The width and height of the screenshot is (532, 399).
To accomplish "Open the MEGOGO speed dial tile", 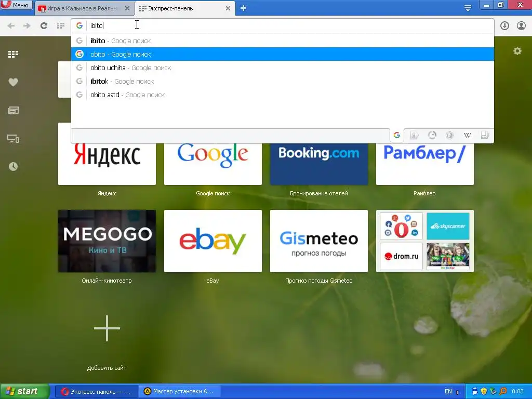I will pyautogui.click(x=107, y=241).
